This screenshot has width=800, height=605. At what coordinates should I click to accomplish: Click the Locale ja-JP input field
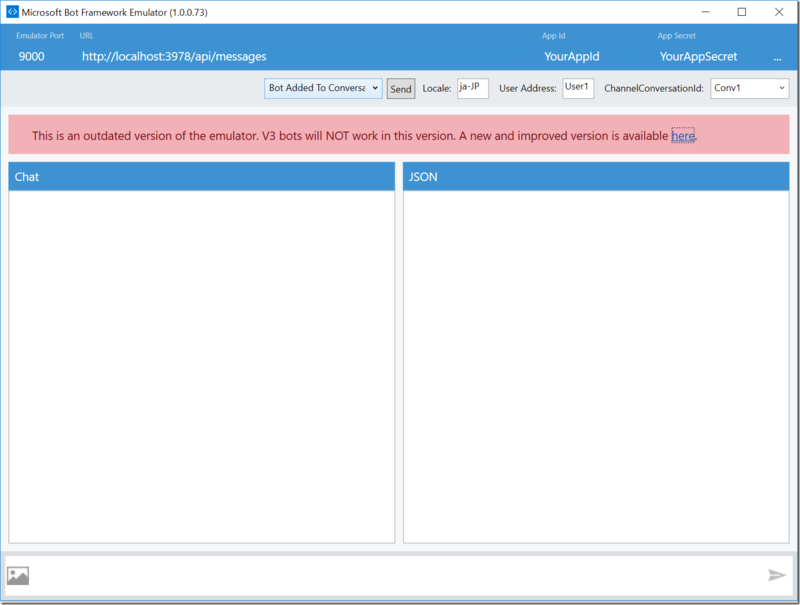coord(472,88)
